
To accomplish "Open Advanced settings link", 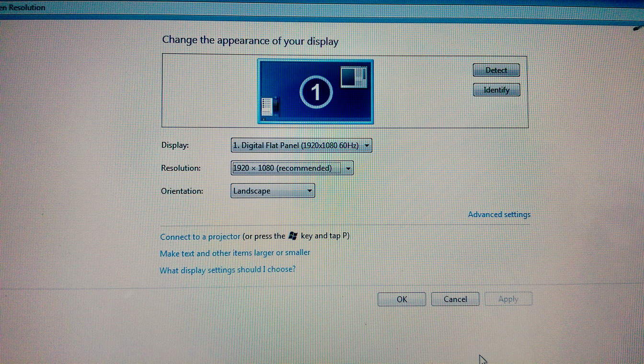I will pyautogui.click(x=499, y=215).
